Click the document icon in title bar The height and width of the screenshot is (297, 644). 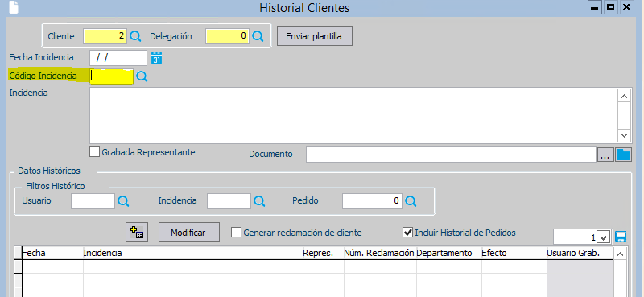14,7
